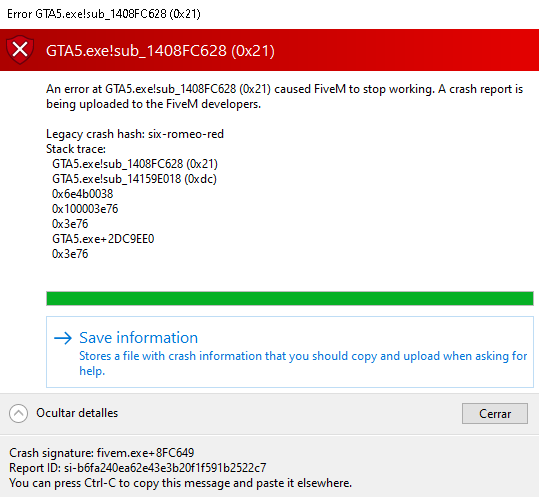Image resolution: width=539 pixels, height=497 pixels.
Task: Collapse details with the circular chevron icon
Action: tap(19, 413)
